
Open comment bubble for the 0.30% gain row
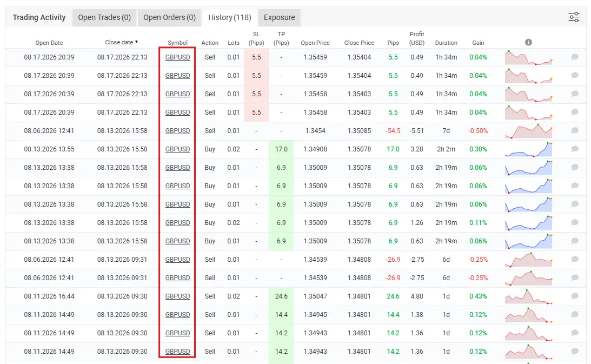(574, 149)
